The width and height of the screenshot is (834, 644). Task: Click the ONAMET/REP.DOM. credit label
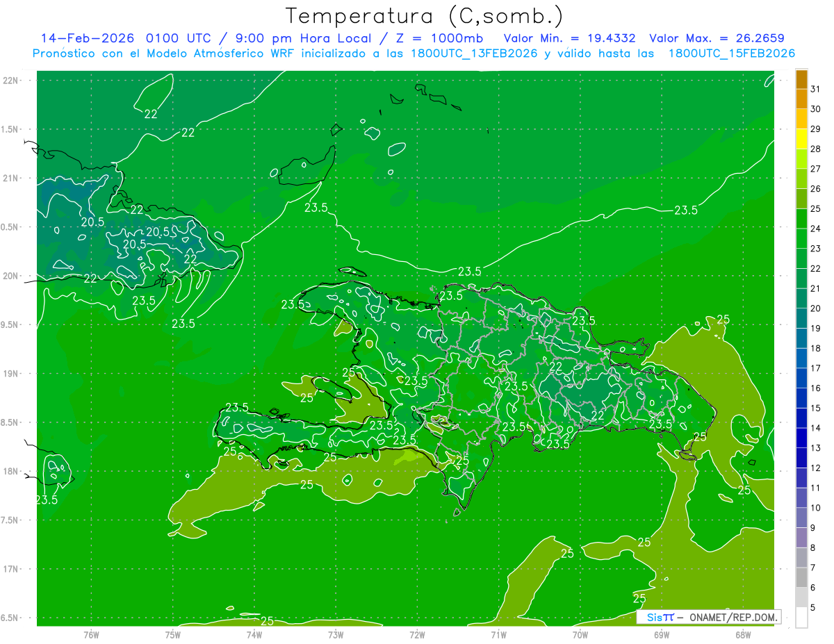pyautogui.click(x=733, y=618)
